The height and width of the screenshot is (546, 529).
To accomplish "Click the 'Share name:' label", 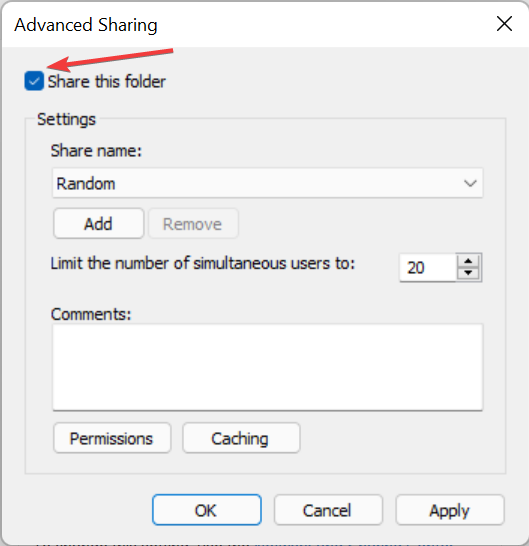I will (x=96, y=151).
